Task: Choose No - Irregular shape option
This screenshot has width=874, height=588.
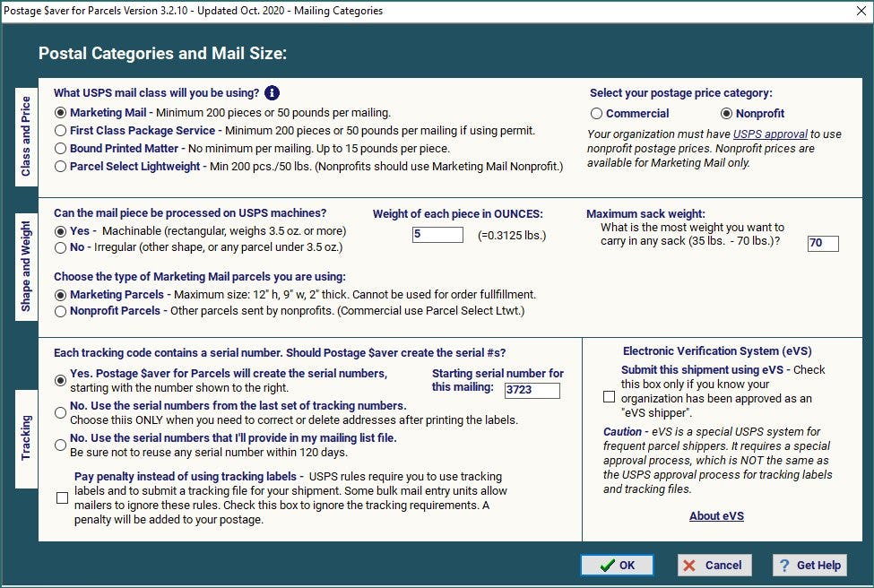Action: (x=60, y=248)
